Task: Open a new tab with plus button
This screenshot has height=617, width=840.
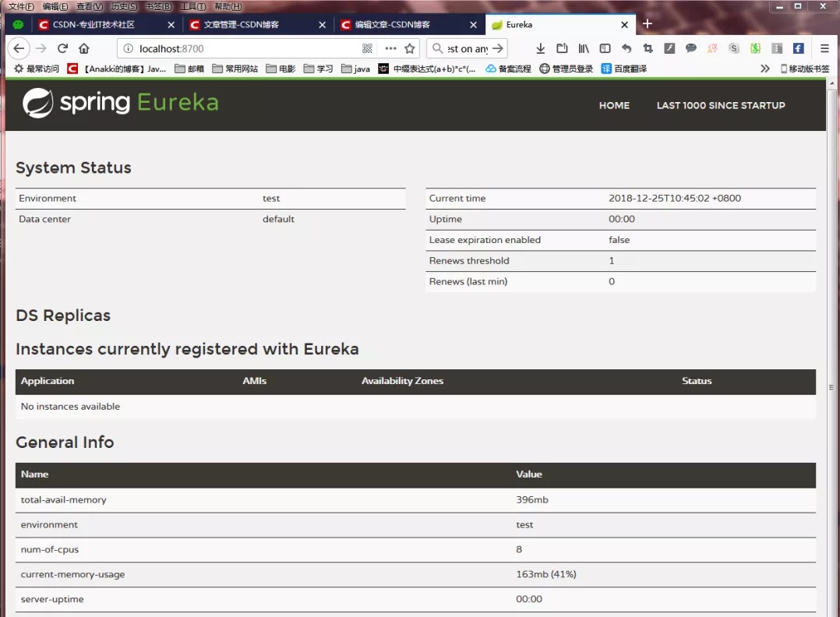Action: (647, 23)
